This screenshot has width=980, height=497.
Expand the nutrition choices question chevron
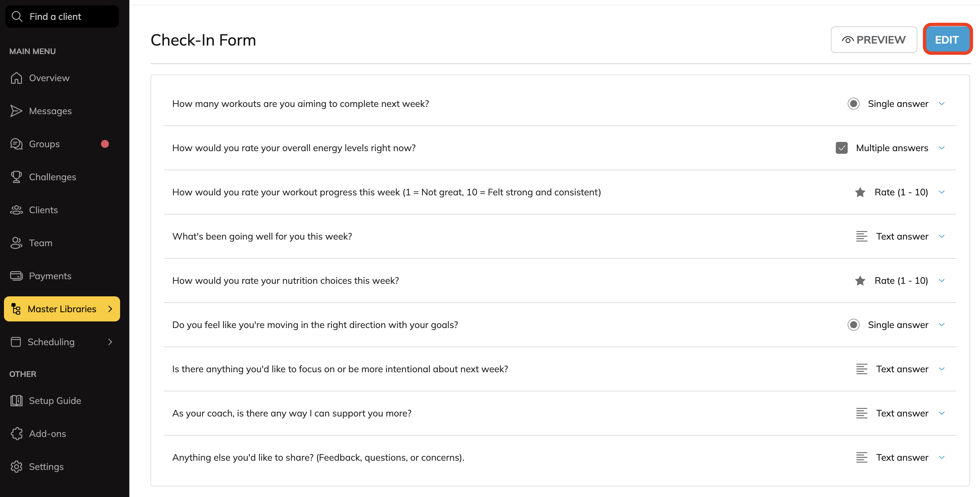click(x=942, y=281)
